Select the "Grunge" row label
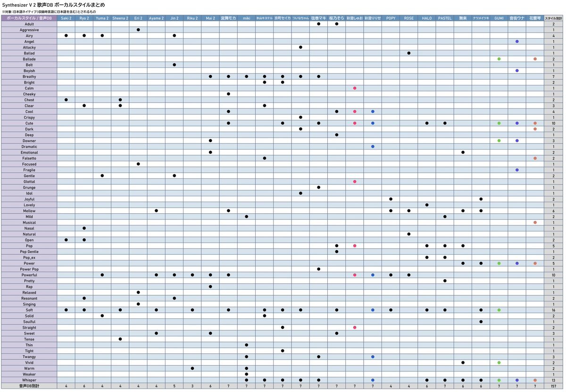Image resolution: width=566 pixels, height=392 pixels. pyautogui.click(x=29, y=187)
